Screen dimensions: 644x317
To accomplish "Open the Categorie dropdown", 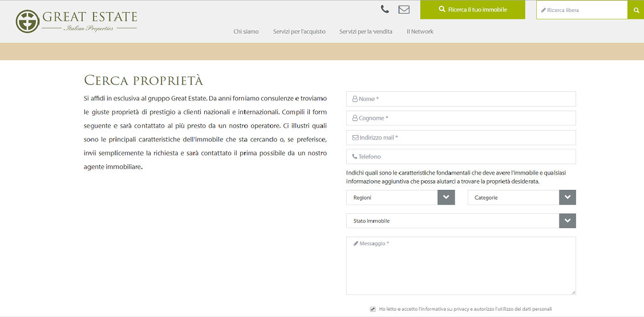I will (521, 197).
